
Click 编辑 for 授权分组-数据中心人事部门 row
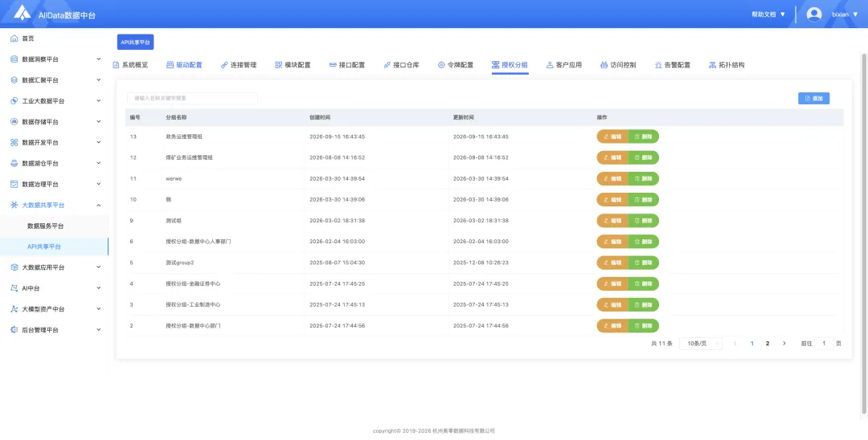tap(612, 242)
